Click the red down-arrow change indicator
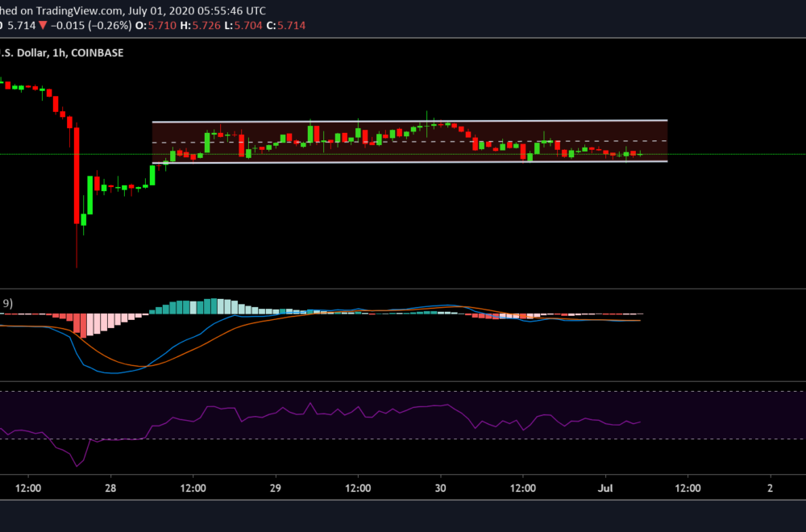Viewport: 806px width, 532px height. point(44,25)
